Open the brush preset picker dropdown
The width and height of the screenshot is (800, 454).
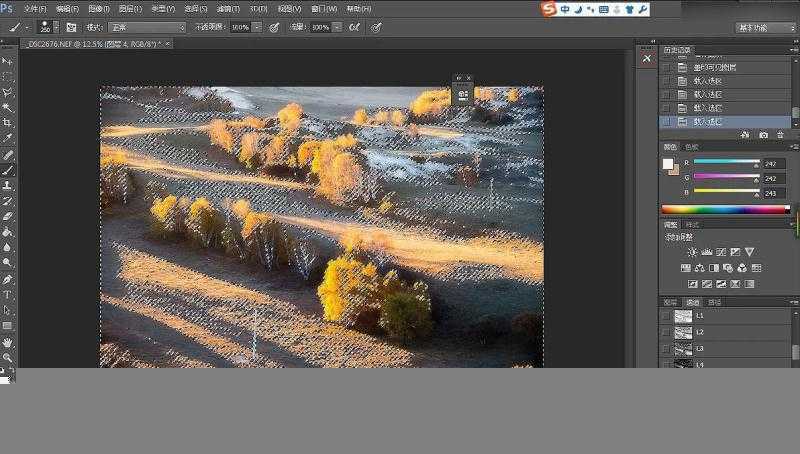56,27
